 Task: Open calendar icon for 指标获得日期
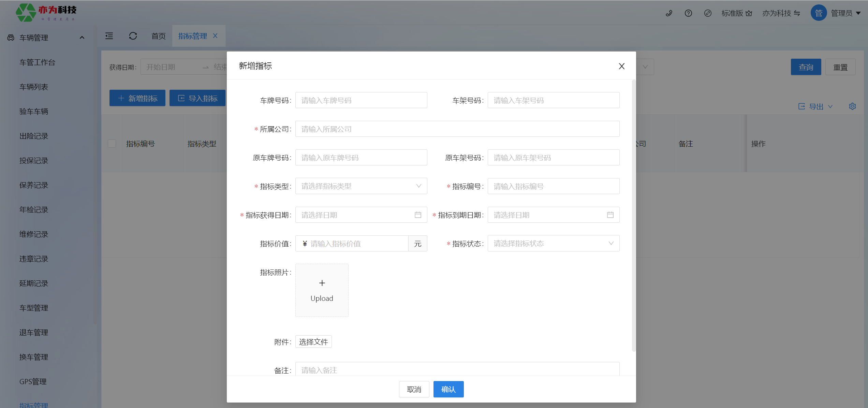point(418,215)
